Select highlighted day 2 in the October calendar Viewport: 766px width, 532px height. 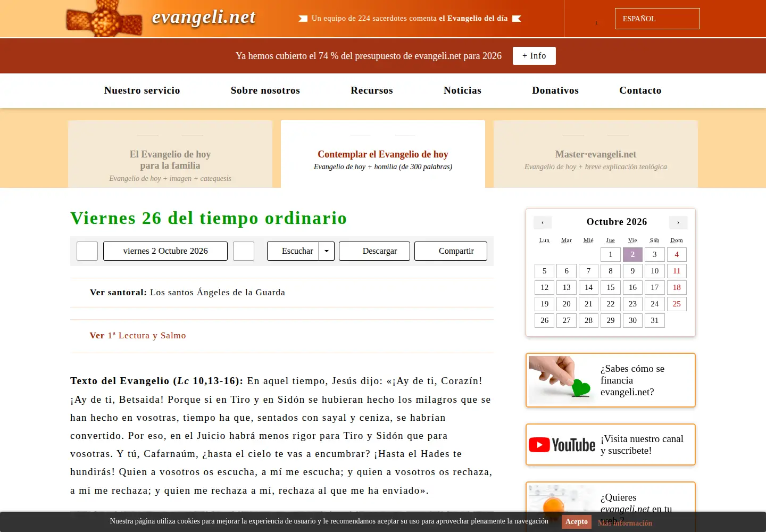coord(632,255)
